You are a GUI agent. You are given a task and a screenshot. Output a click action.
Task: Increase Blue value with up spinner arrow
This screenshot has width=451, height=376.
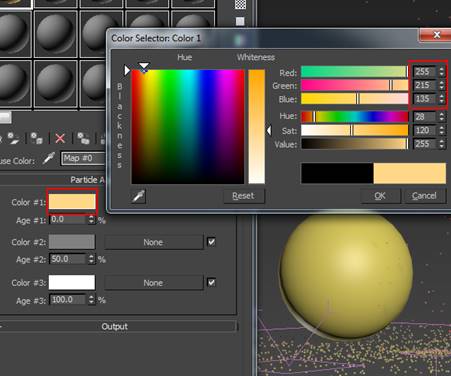[442, 96]
